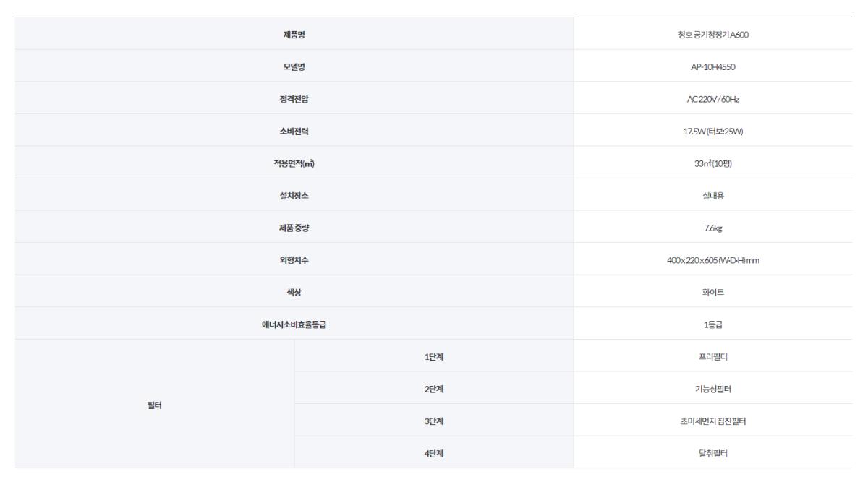Click the 제품명 header cell
The height and width of the screenshot is (482, 868).
[x=294, y=34]
